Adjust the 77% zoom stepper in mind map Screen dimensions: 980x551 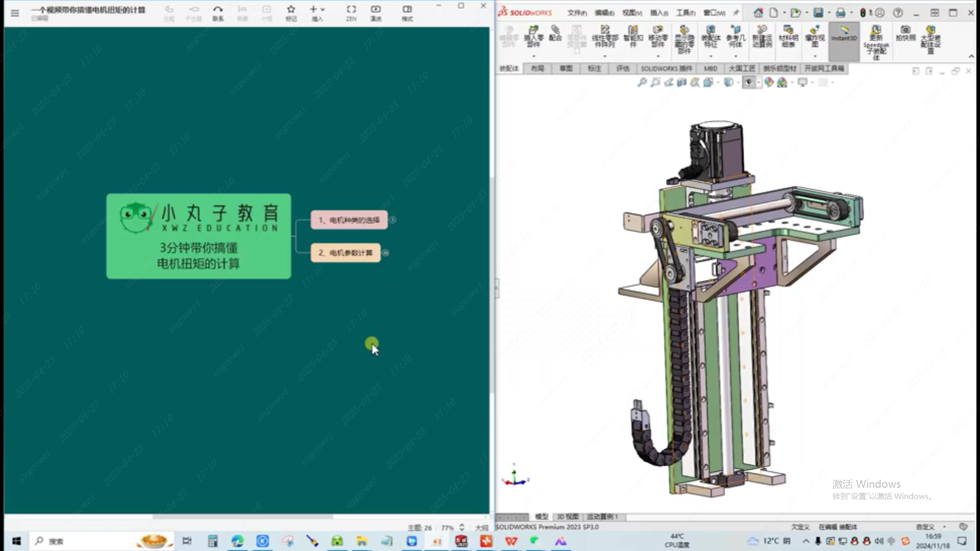tap(461, 528)
